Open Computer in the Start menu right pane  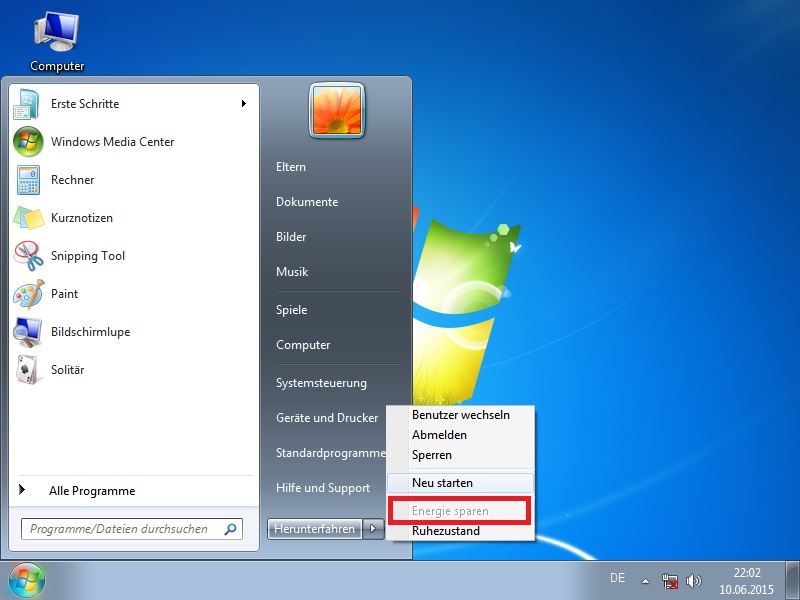(303, 345)
